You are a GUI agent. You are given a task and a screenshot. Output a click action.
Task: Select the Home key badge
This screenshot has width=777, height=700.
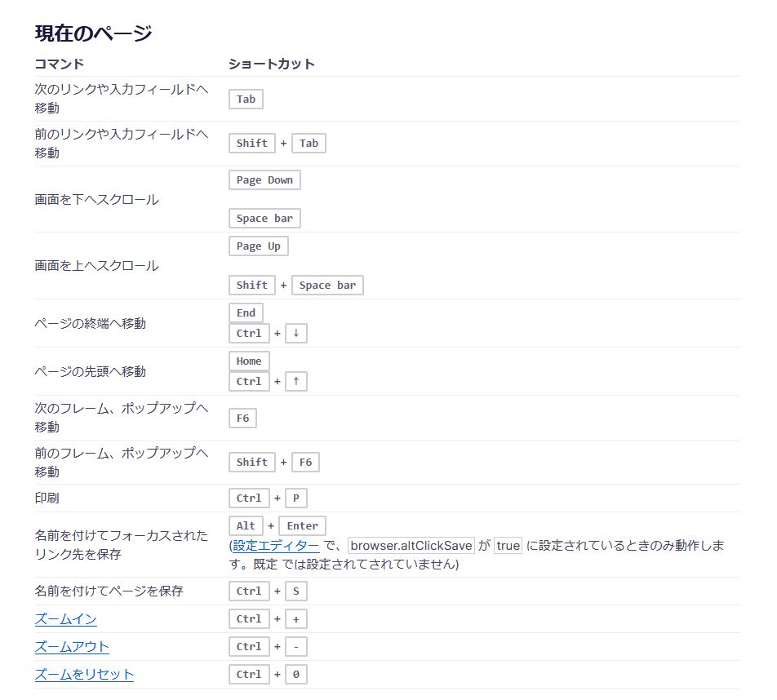249,361
